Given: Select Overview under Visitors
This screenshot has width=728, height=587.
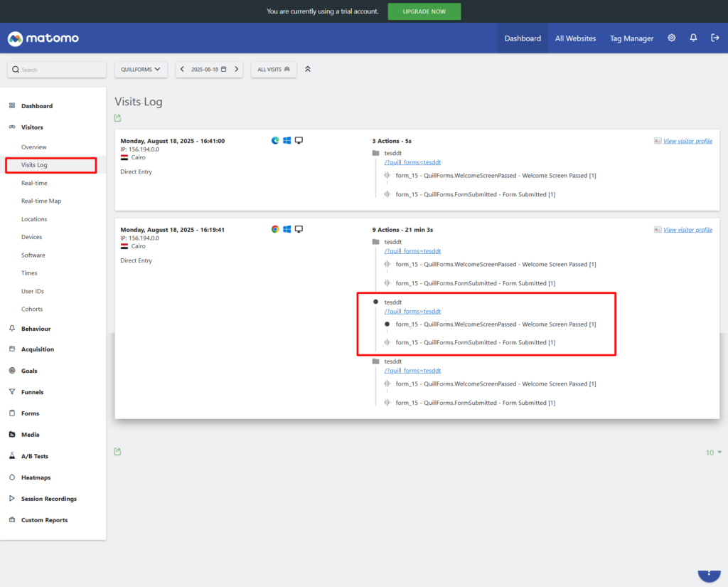Looking at the screenshot, I should (34, 147).
